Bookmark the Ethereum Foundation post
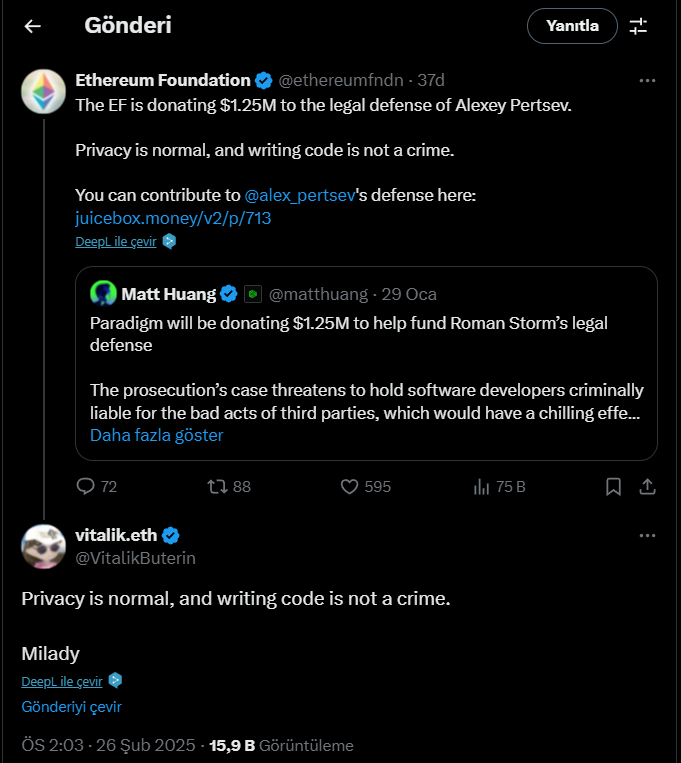The width and height of the screenshot is (681, 763). click(x=613, y=486)
